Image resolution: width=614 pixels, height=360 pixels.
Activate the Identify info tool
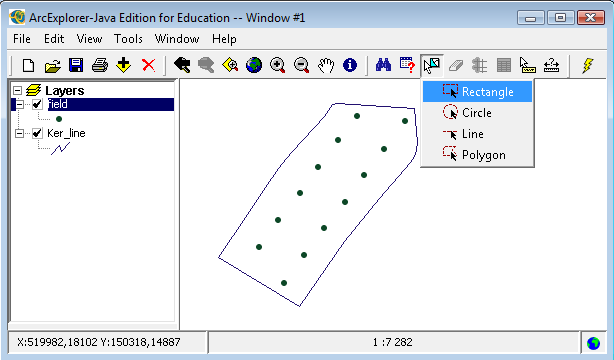pos(350,65)
